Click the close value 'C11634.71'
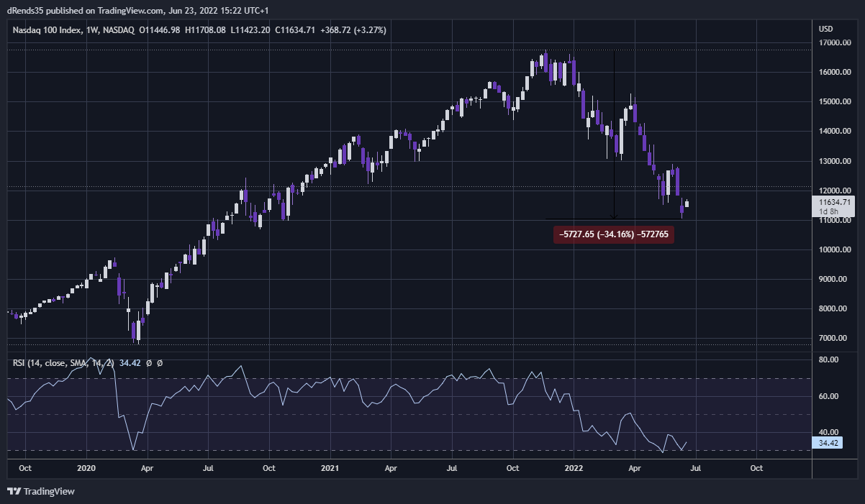 296,30
